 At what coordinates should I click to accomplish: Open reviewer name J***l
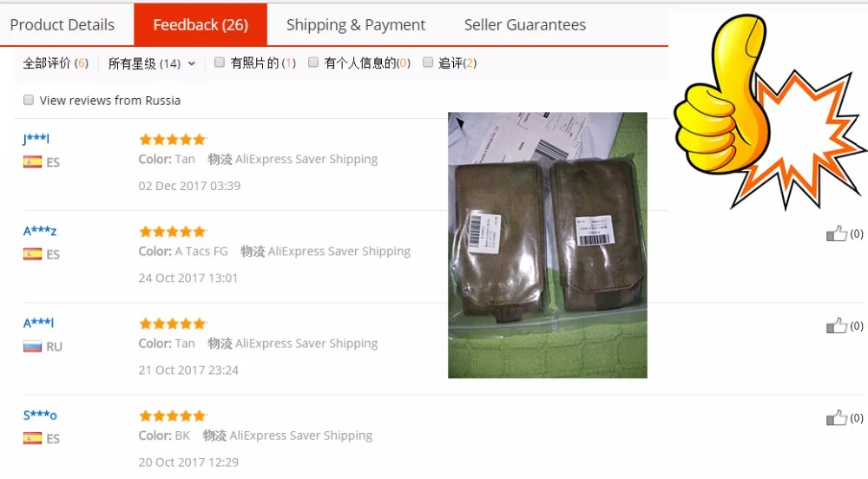tap(36, 138)
